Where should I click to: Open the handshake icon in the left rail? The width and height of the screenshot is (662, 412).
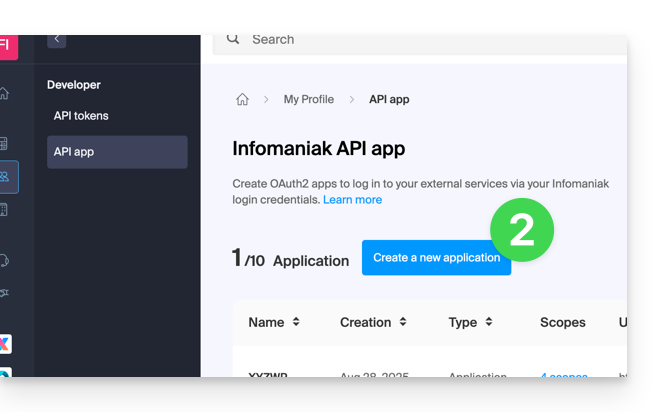(4, 293)
